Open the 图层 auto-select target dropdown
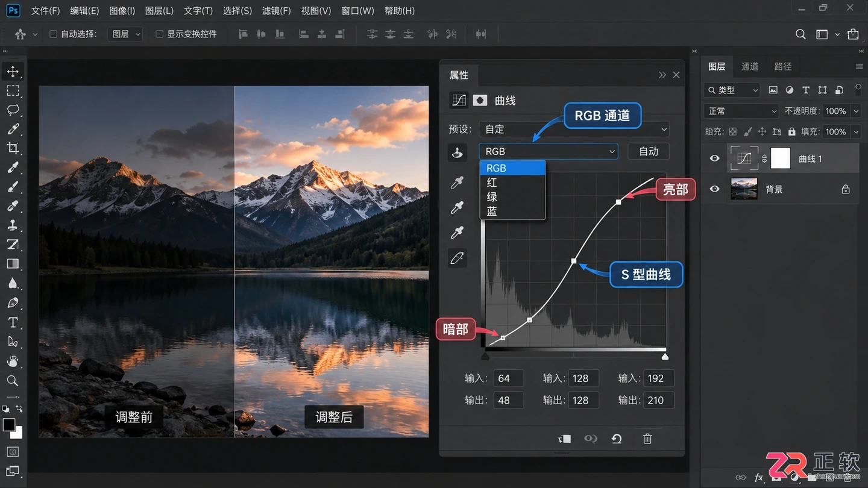 tap(125, 34)
